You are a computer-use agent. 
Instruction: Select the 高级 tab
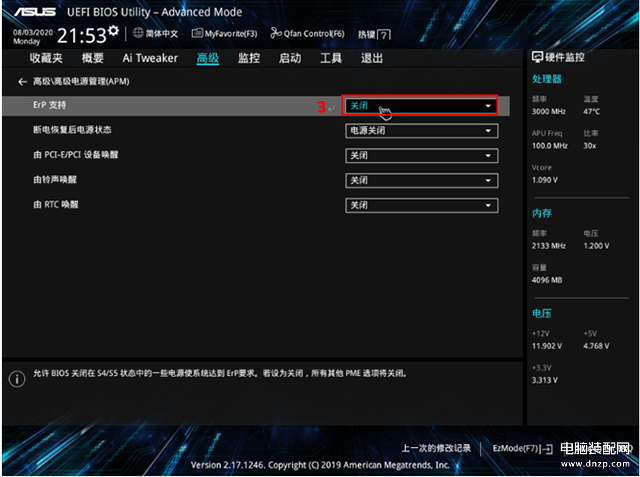click(208, 58)
